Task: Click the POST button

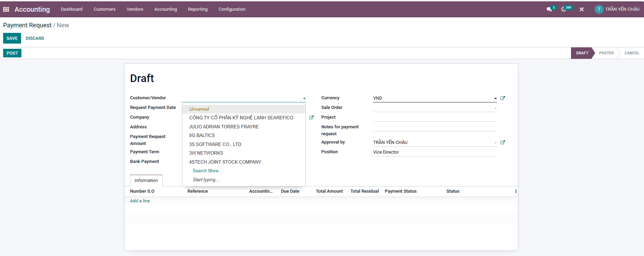Action: (12, 53)
